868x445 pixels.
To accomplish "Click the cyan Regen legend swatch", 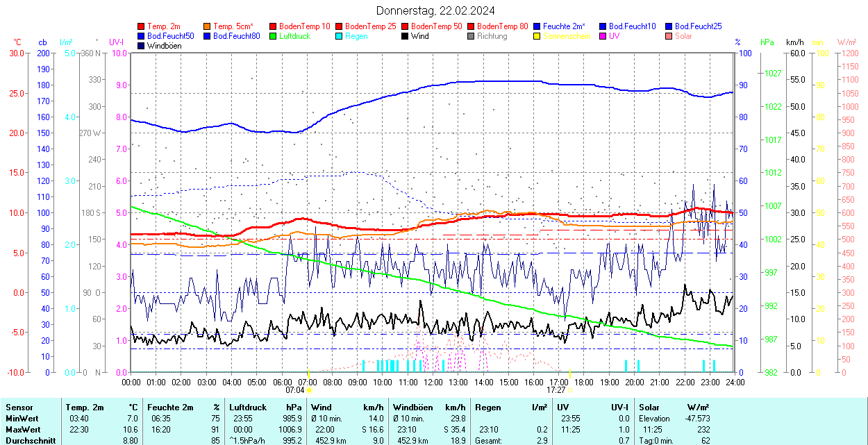I will coord(339,36).
